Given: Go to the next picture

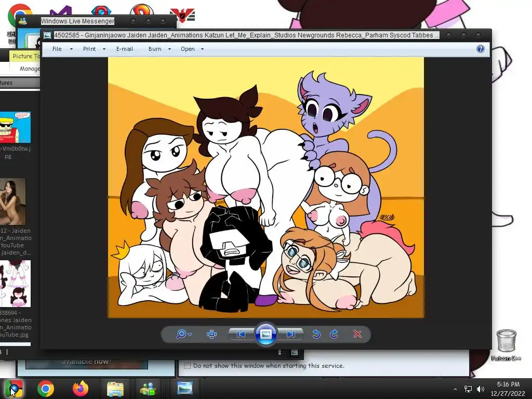Looking at the screenshot, I should pos(290,334).
